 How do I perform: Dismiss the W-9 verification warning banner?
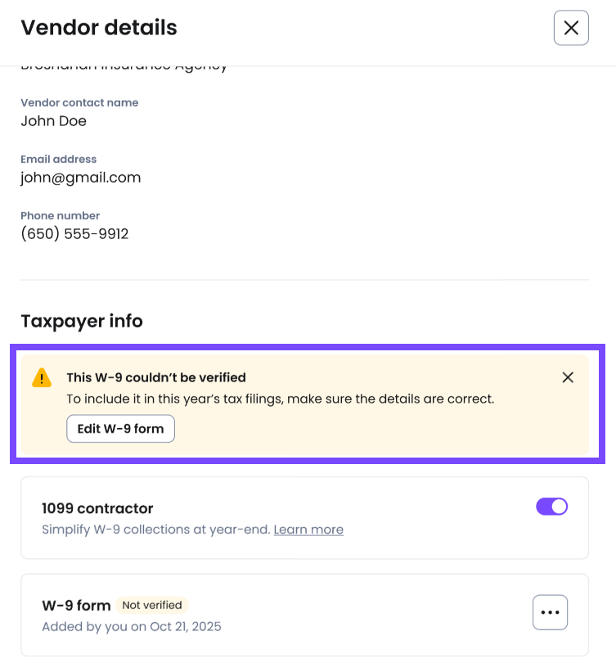[x=568, y=377]
